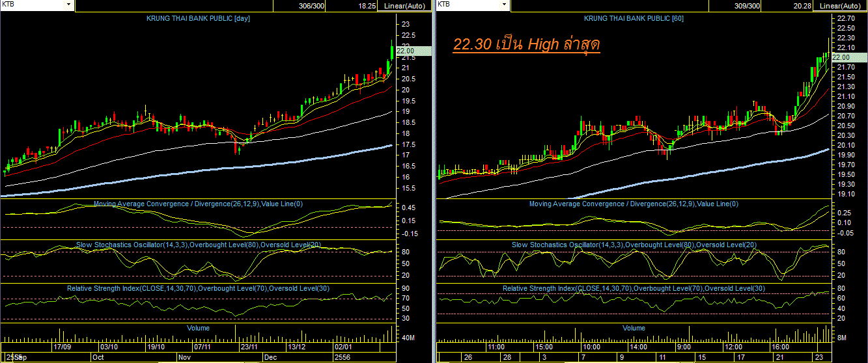Click the 0.25 MACD scale label on the 60-minute chart
The image size is (868, 363).
(843, 212)
